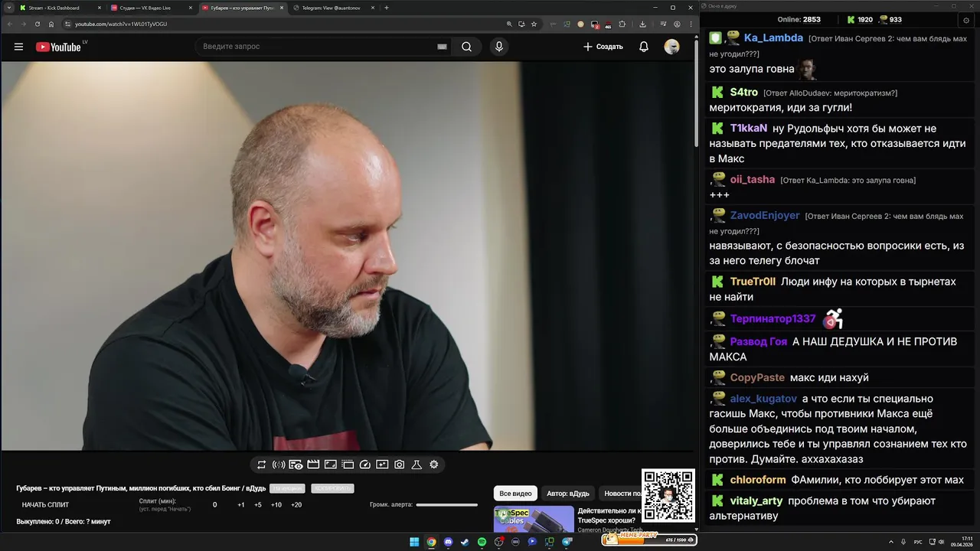Image resolution: width=980 pixels, height=551 pixels.
Task: Open Spotify from the taskbar
Action: (482, 542)
